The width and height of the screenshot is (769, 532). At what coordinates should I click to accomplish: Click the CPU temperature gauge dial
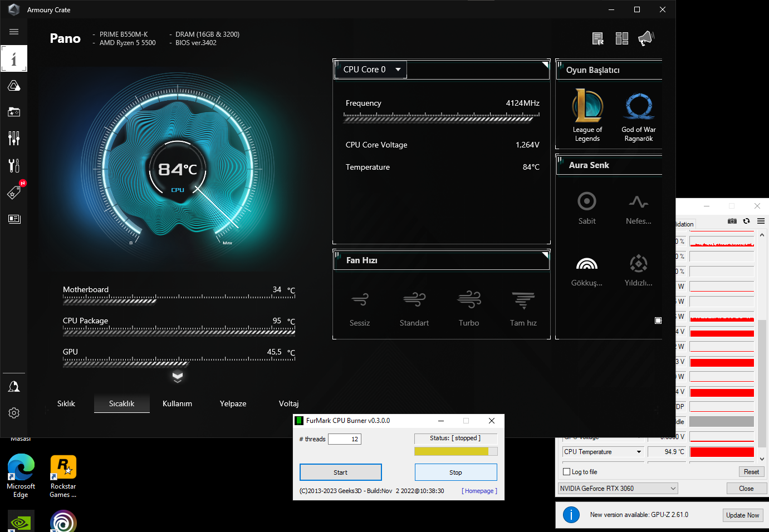click(178, 169)
